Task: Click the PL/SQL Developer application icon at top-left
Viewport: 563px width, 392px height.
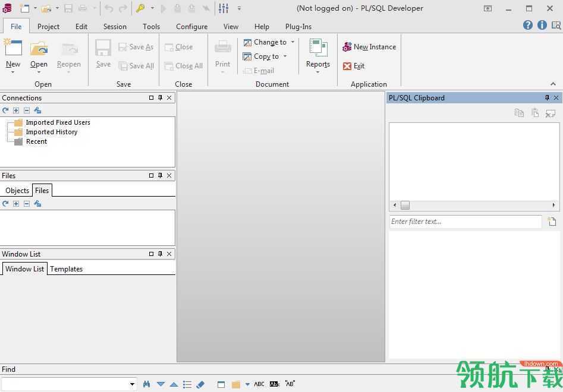Action: click(7, 8)
